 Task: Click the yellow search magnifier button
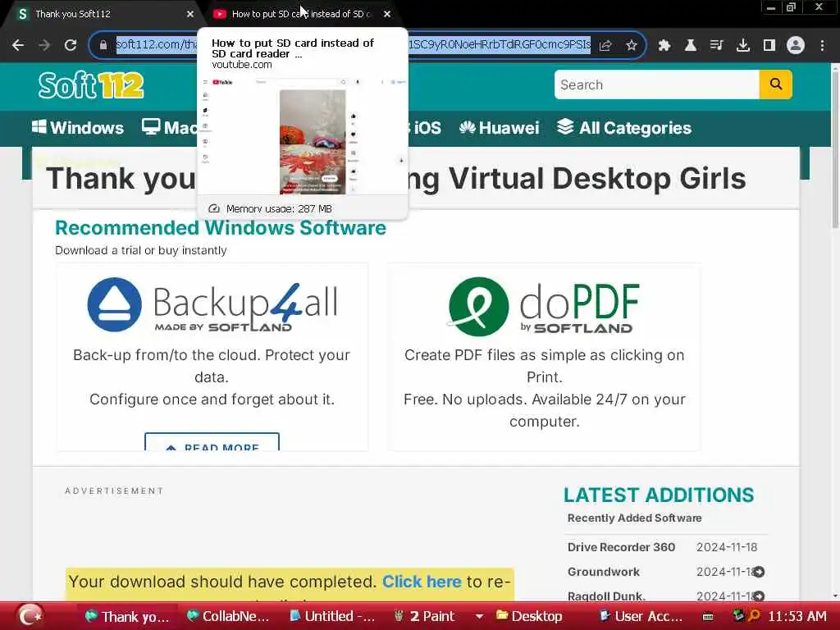[775, 84]
